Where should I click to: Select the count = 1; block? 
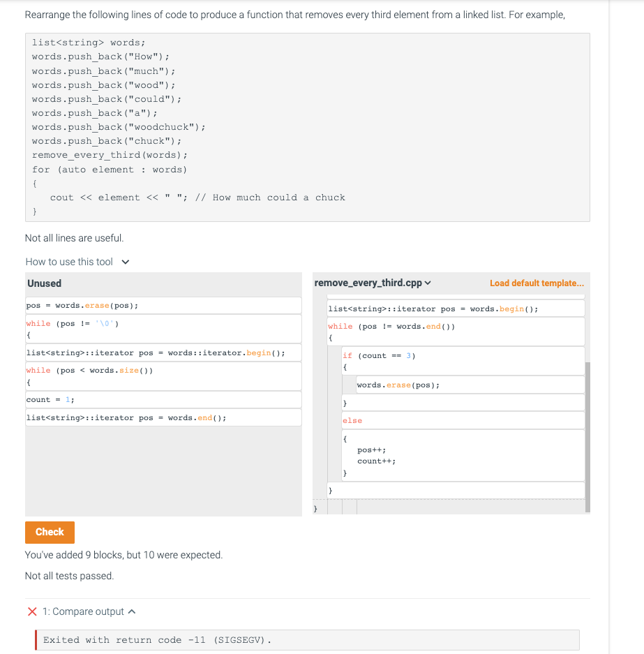click(x=163, y=399)
